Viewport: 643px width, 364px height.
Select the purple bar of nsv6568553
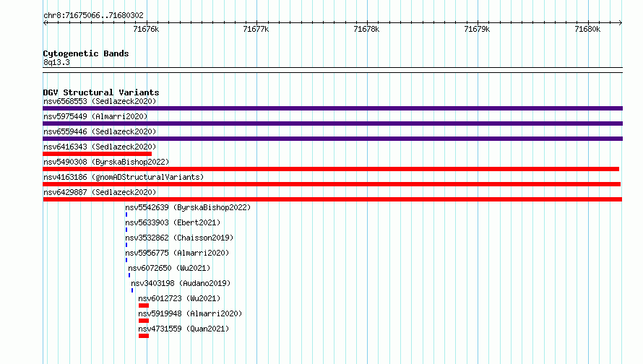332,108
